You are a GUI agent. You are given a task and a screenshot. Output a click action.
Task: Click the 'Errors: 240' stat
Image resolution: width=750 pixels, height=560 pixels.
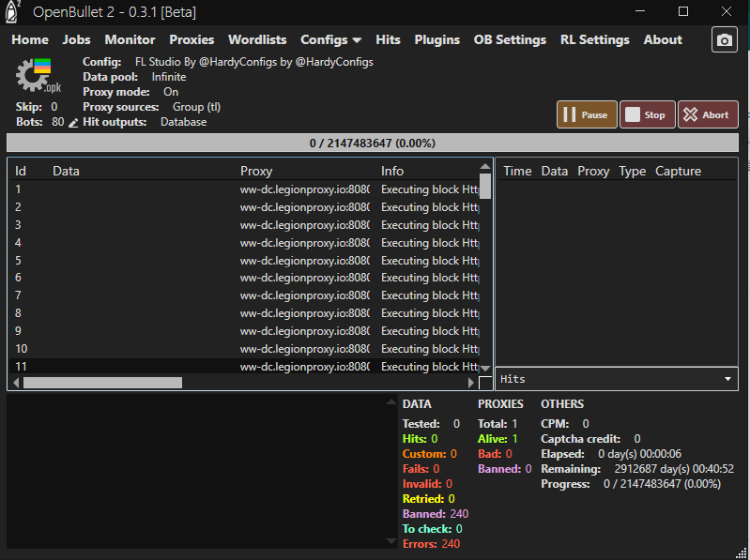[431, 544]
